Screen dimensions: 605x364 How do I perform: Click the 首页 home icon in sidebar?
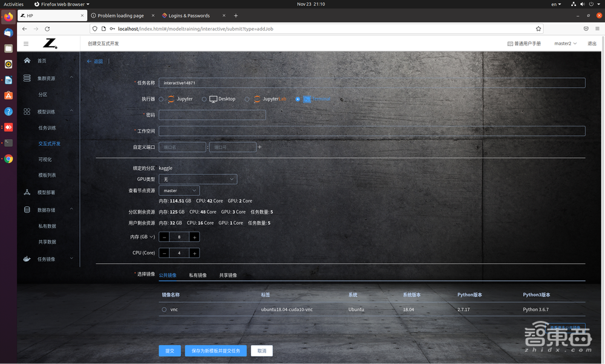[27, 61]
